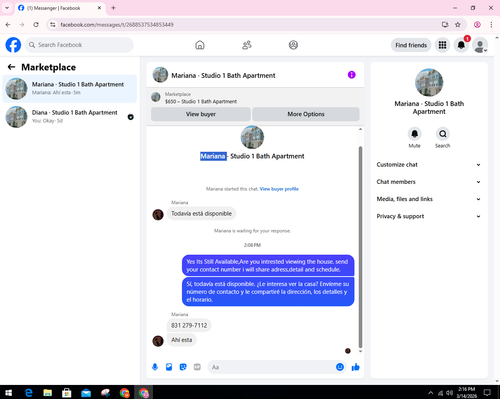Click the large apartment image in right panel
The height and width of the screenshot is (399, 500).
click(429, 83)
